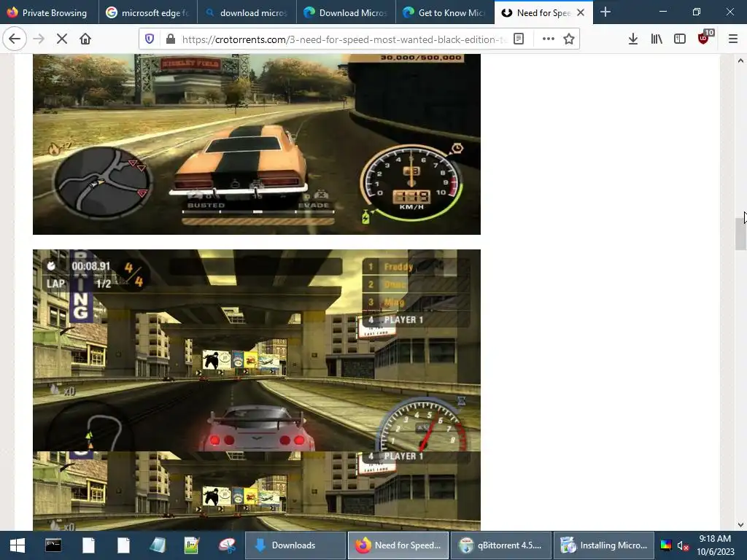Switch to Need for Speed Firefox taskbar button
The height and width of the screenshot is (560, 747).
tap(398, 545)
